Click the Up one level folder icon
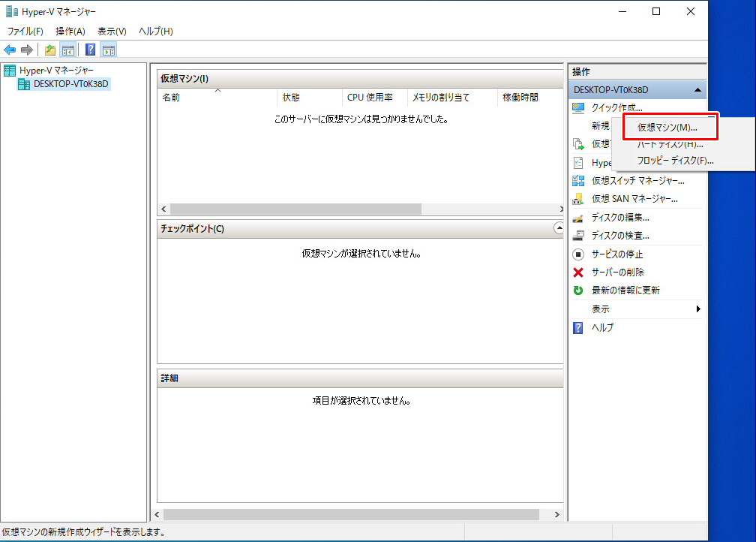 click(x=49, y=50)
